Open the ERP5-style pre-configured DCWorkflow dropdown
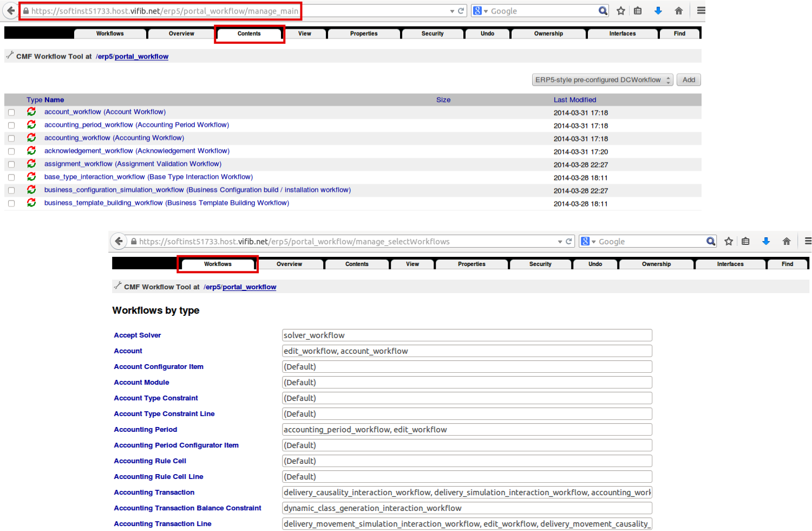 [x=603, y=80]
